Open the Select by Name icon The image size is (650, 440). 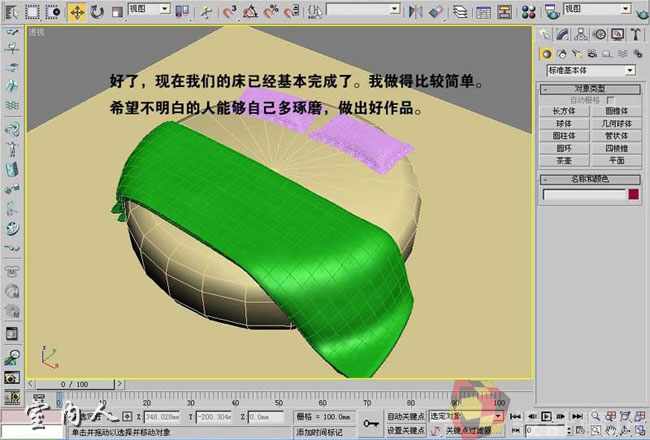coord(11,12)
